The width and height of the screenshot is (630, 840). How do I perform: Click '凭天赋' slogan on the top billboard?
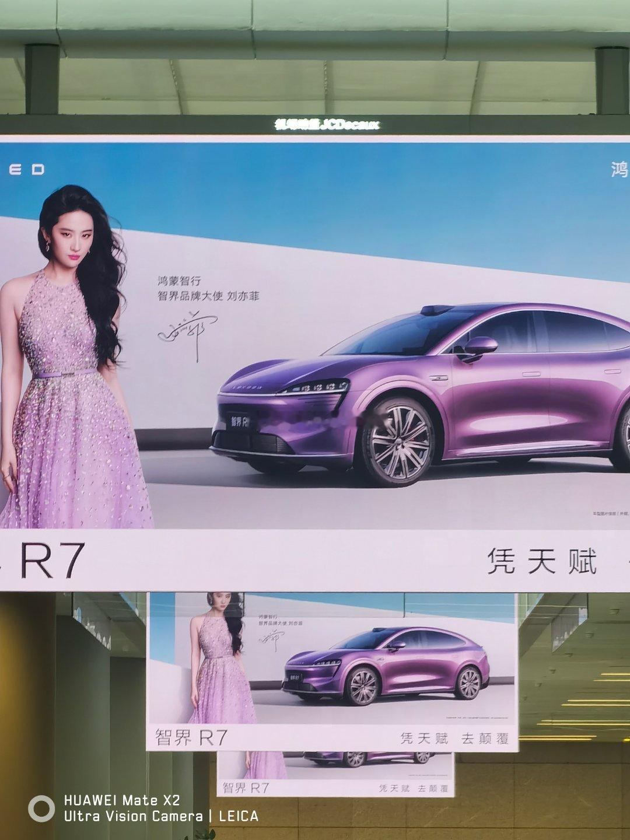point(542,562)
